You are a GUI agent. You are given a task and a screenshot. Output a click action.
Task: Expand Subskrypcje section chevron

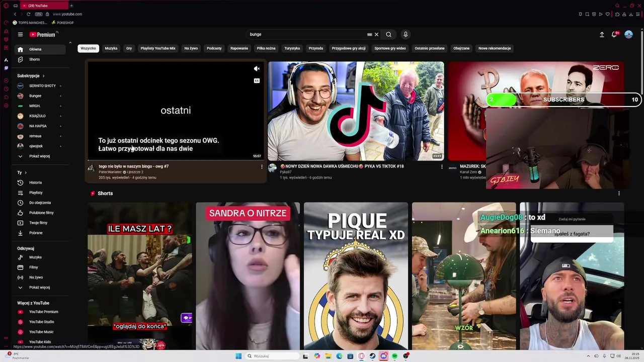click(x=43, y=76)
